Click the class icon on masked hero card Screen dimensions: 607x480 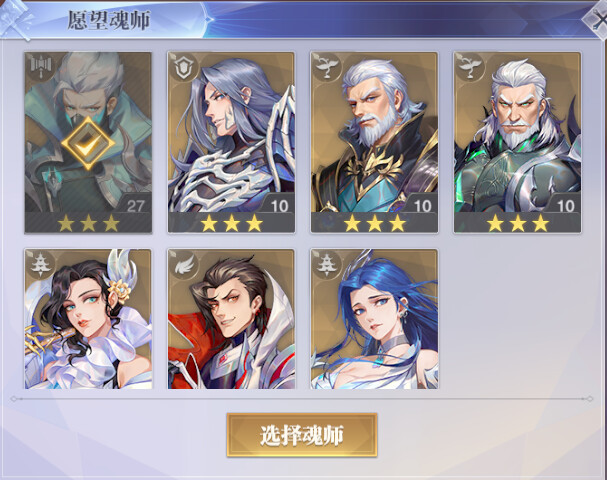pos(40,67)
